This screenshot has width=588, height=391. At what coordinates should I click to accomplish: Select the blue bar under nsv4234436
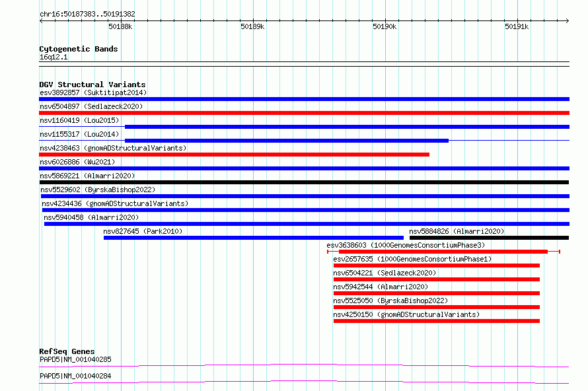(x=306, y=210)
